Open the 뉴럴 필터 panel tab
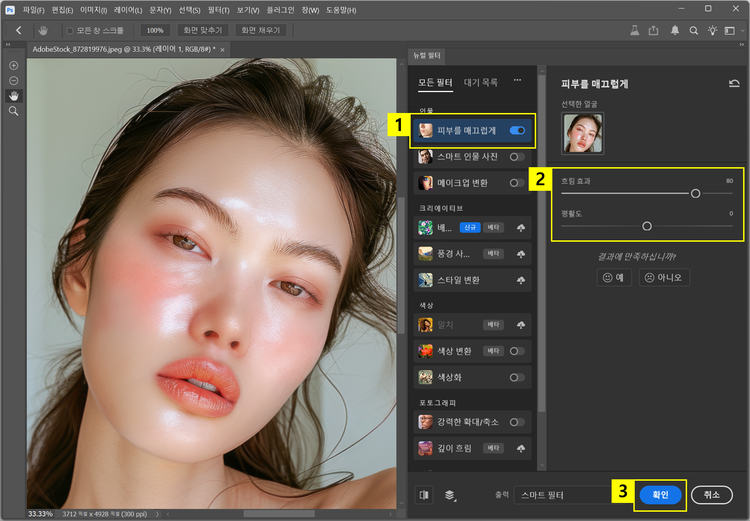This screenshot has height=521, width=750. (x=427, y=56)
